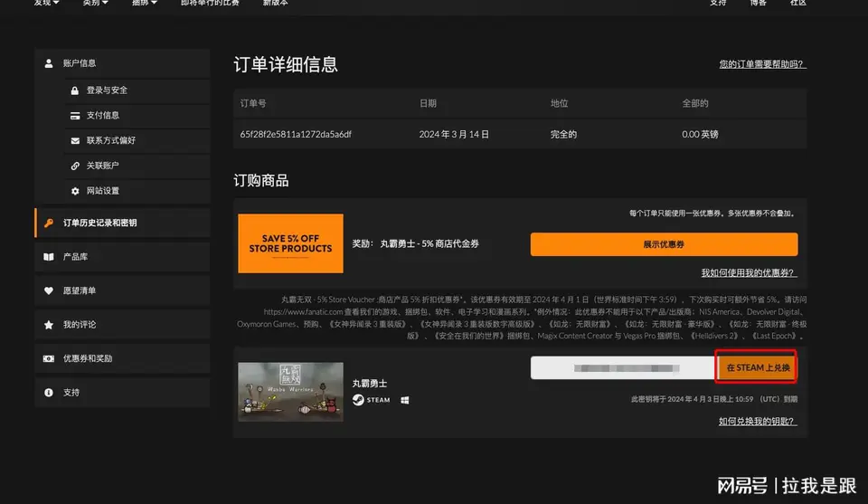
Task: Click the 订购商品 section heading
Action: coord(261,181)
